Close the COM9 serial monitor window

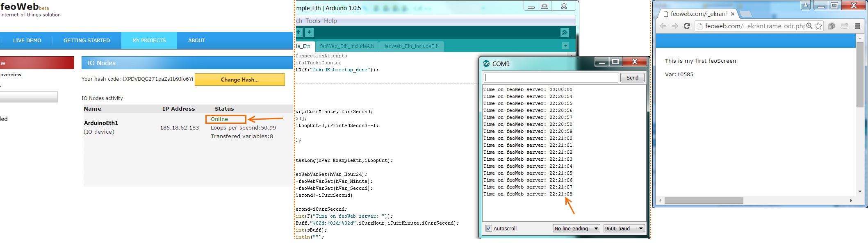(x=635, y=62)
